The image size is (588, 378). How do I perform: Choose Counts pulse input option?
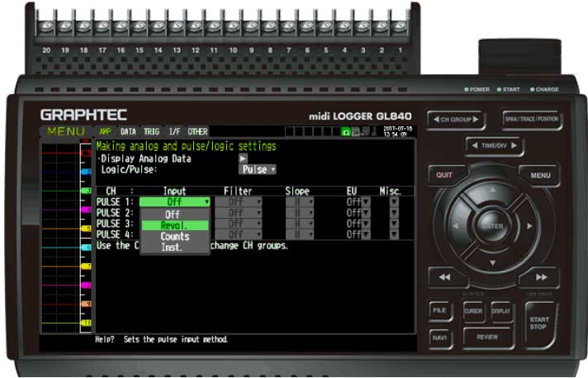click(174, 236)
